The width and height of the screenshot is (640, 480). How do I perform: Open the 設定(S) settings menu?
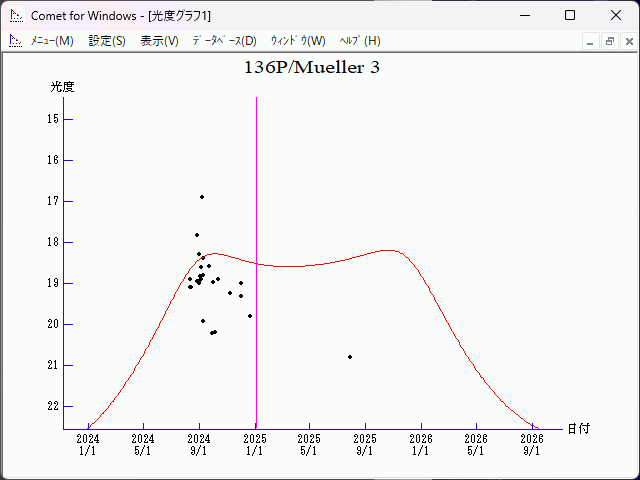point(107,41)
